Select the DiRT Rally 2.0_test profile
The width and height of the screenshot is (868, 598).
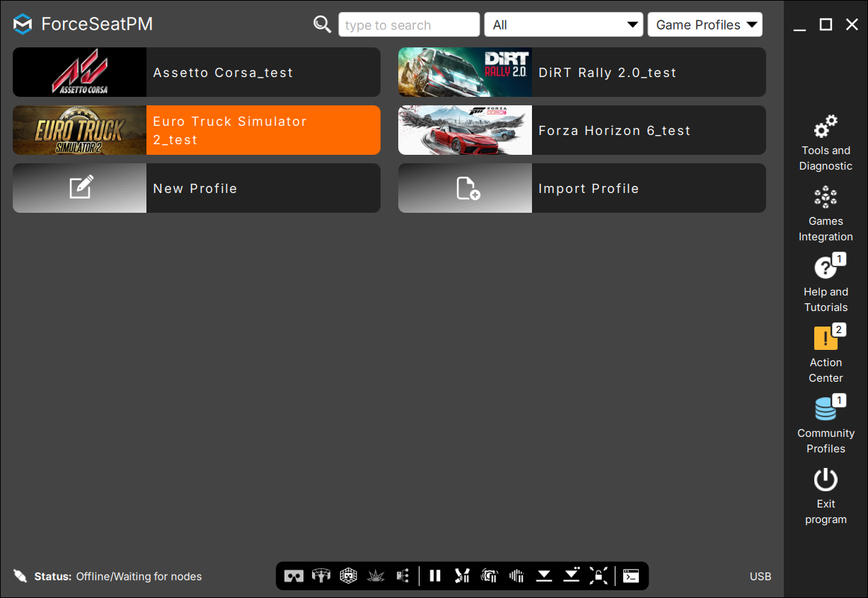(x=582, y=72)
